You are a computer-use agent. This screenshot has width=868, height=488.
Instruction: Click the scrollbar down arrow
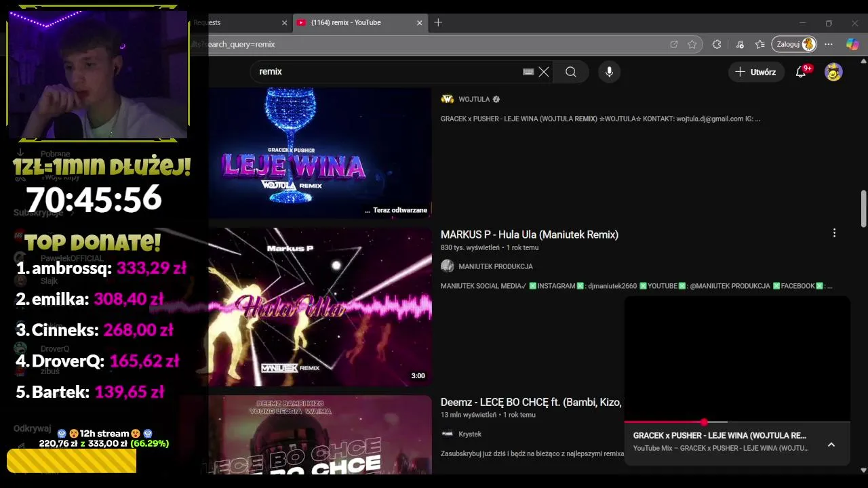863,470
